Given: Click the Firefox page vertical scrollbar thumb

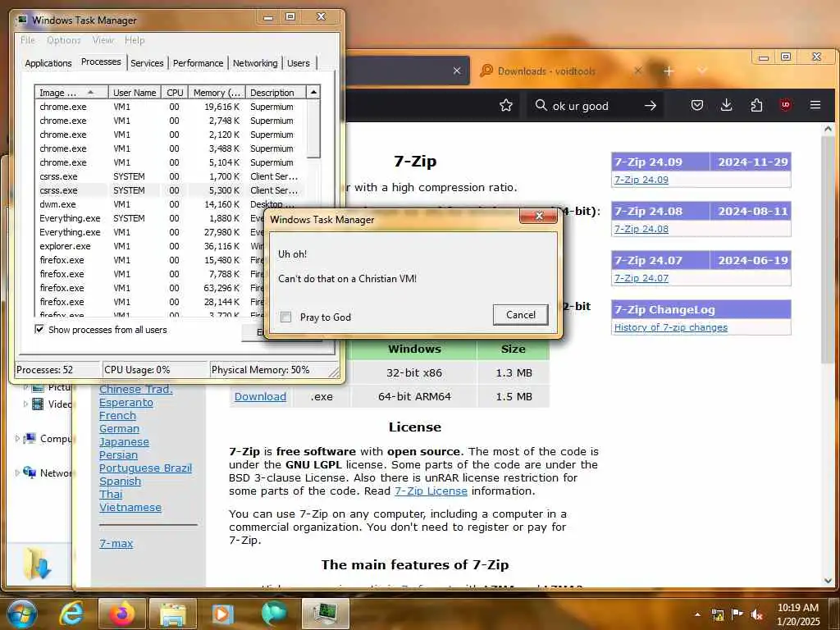Looking at the screenshot, I should point(828,250).
